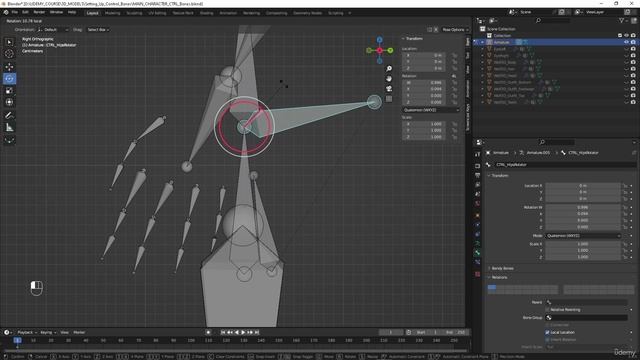Switch perspective/orthographic grid icon
This screenshot has height=360, width=640.
point(389,99)
